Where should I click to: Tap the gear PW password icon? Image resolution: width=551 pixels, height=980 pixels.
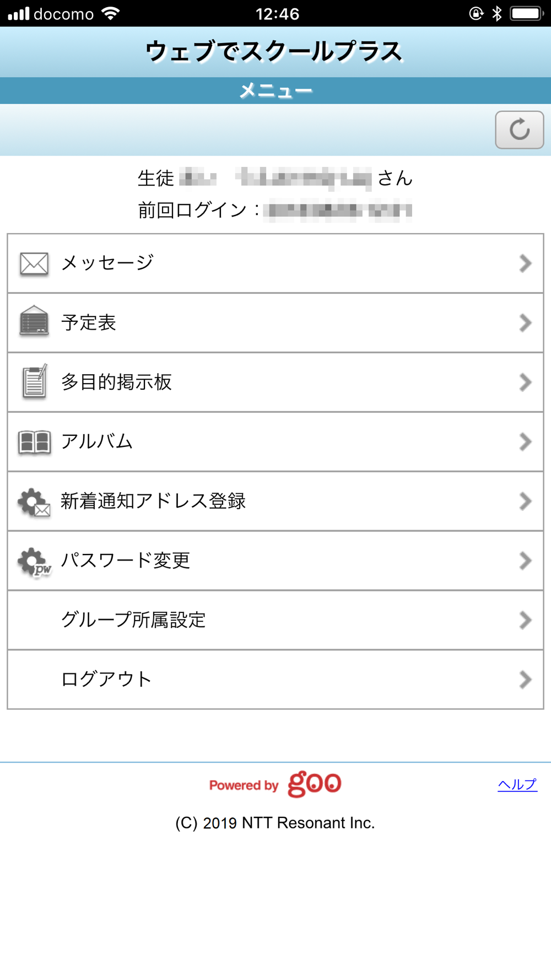click(x=34, y=562)
